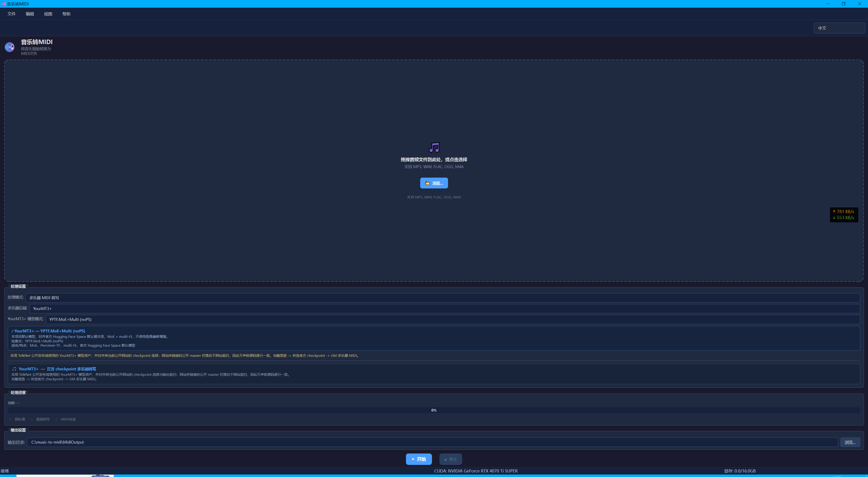The width and height of the screenshot is (868, 477).
Task: Open the 视图 menu
Action: [x=48, y=14]
